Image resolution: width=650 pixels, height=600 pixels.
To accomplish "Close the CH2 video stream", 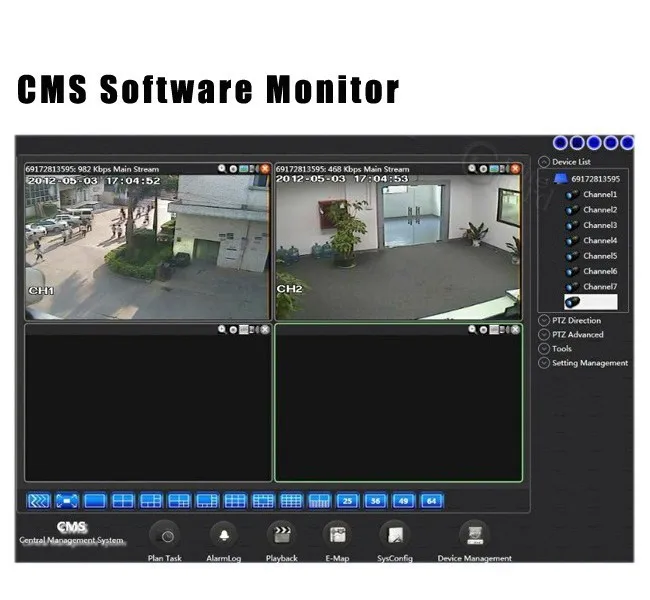I will [x=515, y=169].
